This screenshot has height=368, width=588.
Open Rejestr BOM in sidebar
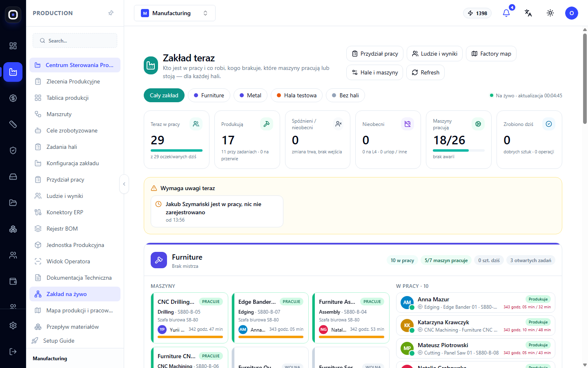pos(75,229)
